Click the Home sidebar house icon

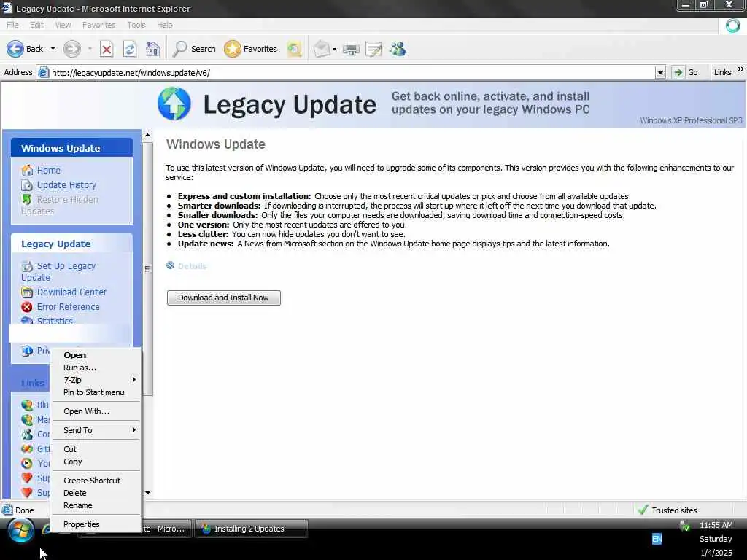click(27, 171)
